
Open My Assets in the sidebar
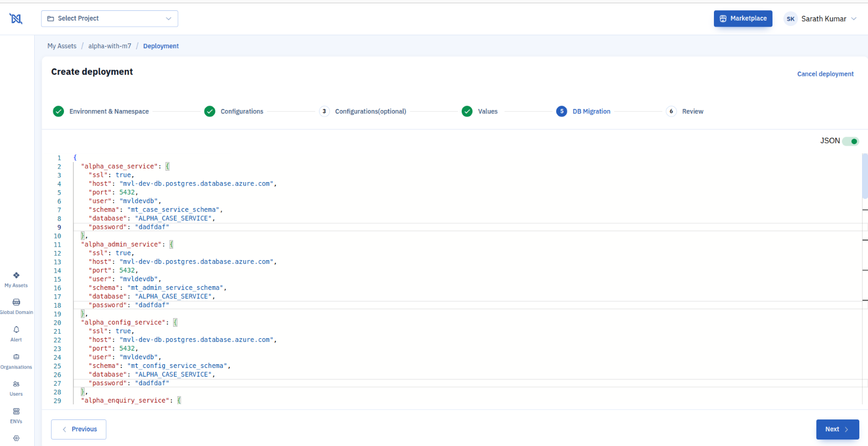(16, 280)
